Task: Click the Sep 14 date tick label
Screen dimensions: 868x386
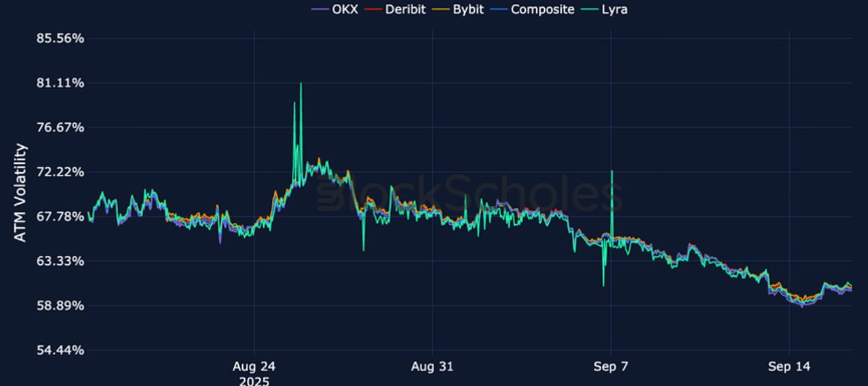Action: click(789, 367)
